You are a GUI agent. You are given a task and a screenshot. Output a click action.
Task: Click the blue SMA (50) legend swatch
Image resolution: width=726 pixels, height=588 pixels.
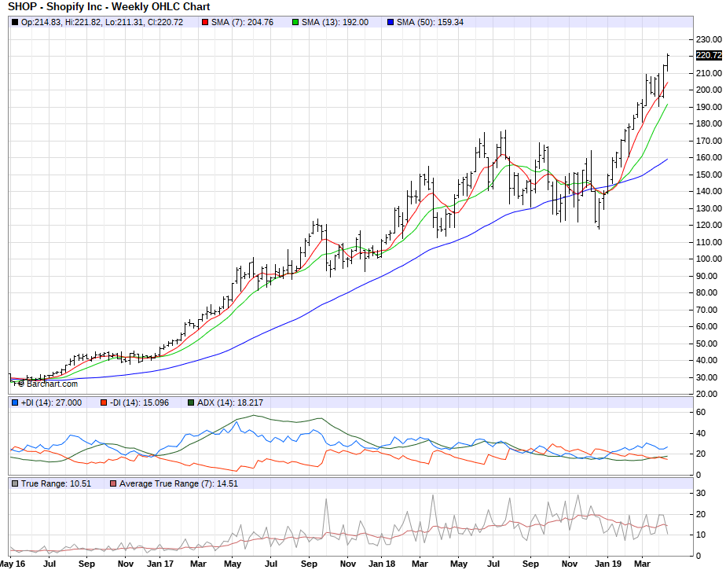click(390, 22)
